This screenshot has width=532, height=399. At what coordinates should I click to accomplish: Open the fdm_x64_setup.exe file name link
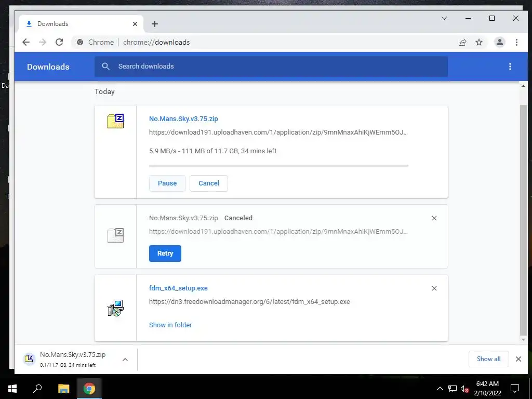coord(179,288)
